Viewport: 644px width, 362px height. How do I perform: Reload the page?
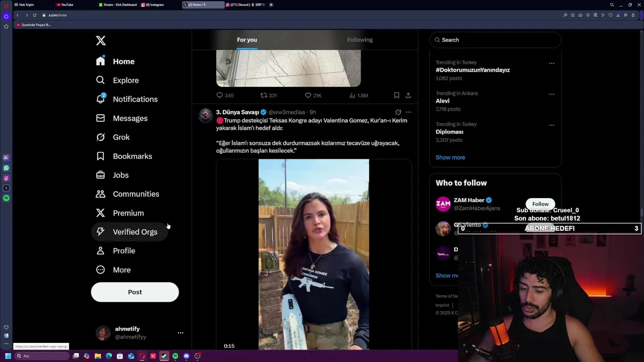coord(34,15)
